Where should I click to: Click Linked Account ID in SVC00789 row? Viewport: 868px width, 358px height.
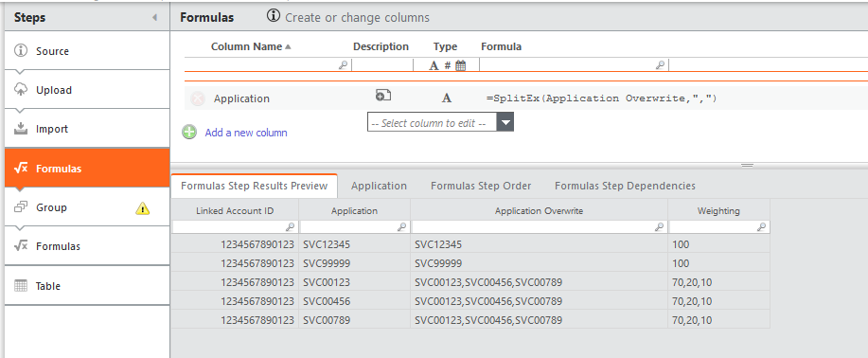point(257,320)
